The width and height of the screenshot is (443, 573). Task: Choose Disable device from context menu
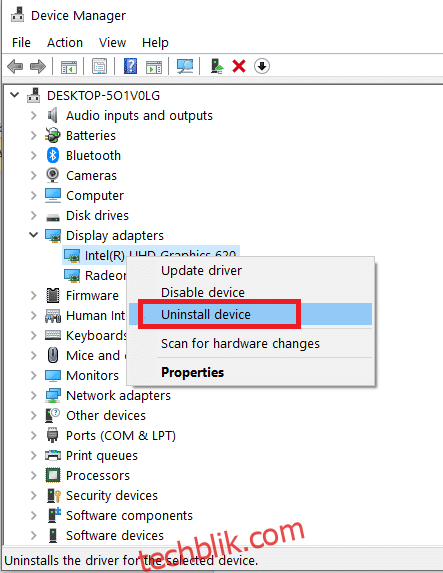[x=250, y=292]
